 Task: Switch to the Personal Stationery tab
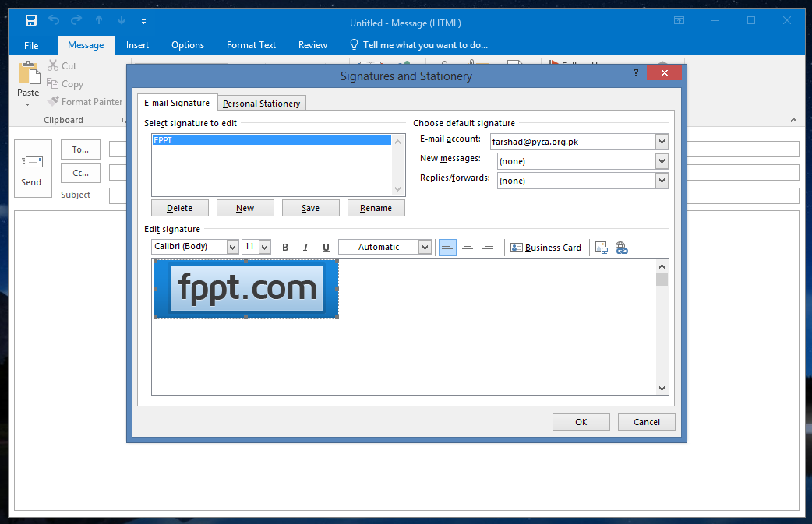click(261, 104)
